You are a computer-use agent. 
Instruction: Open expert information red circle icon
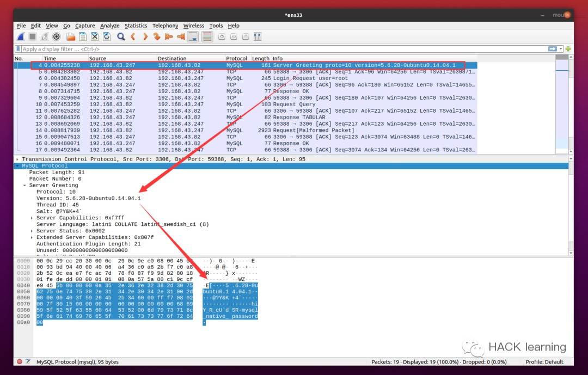(x=20, y=362)
